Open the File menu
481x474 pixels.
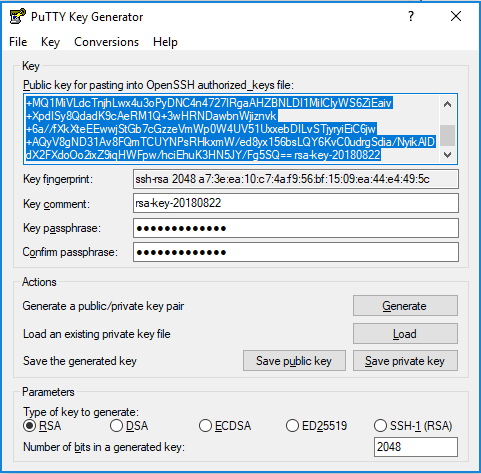(x=18, y=42)
